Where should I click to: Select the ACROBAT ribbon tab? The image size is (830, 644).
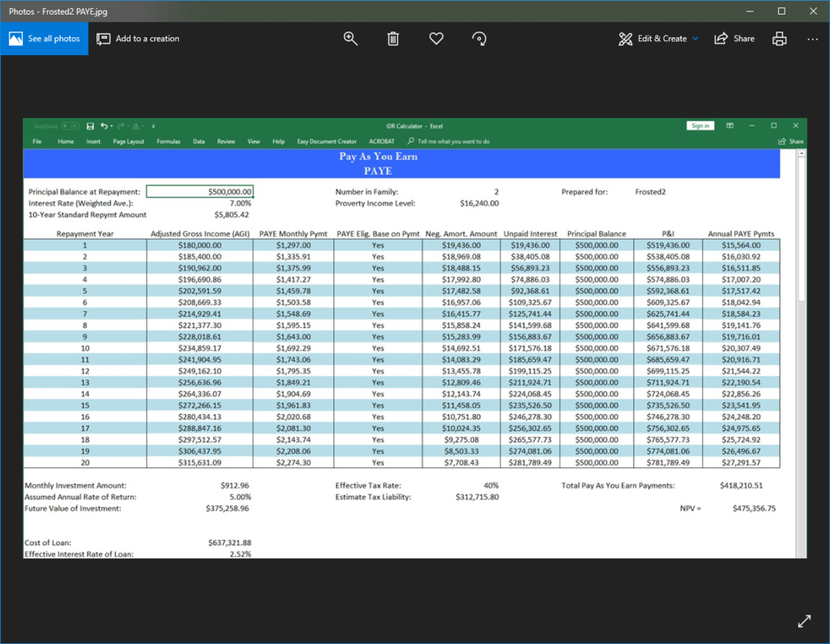[x=382, y=141]
